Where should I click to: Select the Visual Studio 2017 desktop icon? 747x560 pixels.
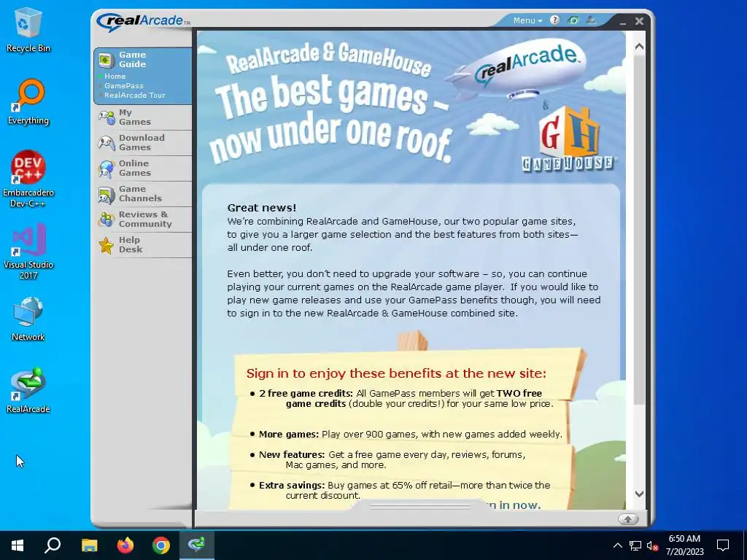(x=28, y=251)
